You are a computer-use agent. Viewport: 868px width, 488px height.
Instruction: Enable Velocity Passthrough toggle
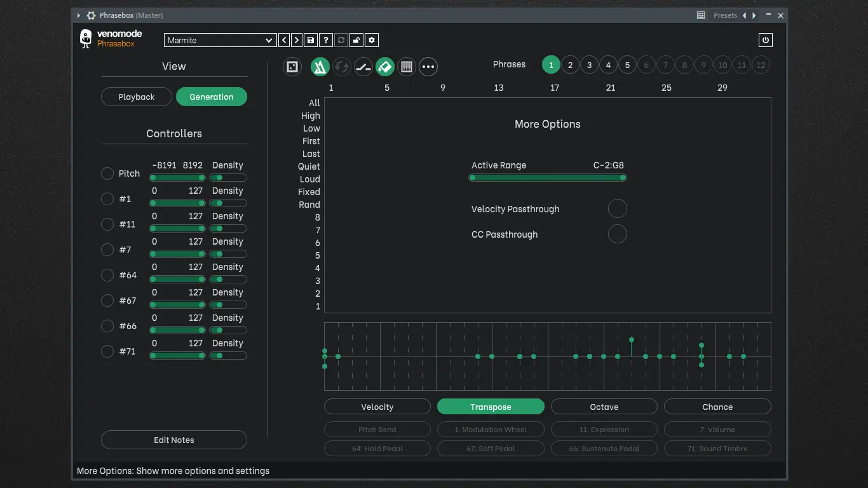[618, 208]
